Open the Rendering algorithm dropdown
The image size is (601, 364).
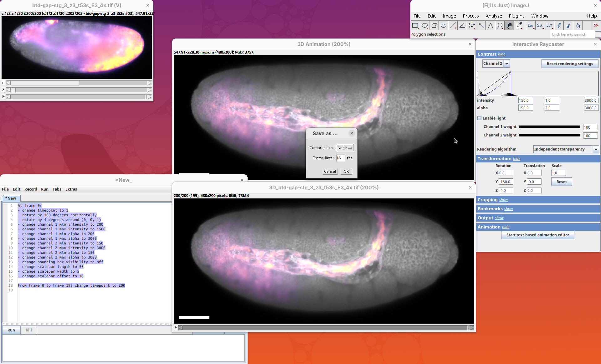(x=596, y=149)
